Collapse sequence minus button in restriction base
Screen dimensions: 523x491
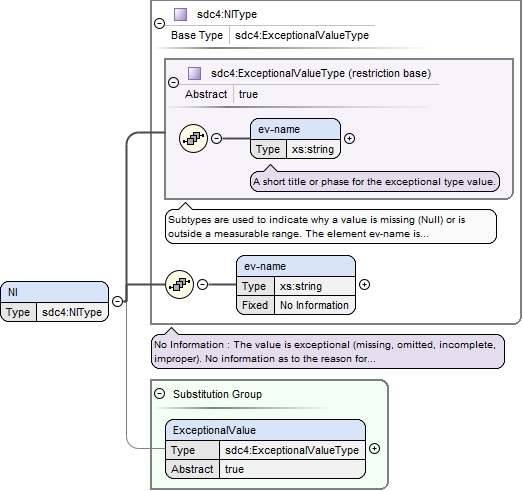tap(217, 138)
